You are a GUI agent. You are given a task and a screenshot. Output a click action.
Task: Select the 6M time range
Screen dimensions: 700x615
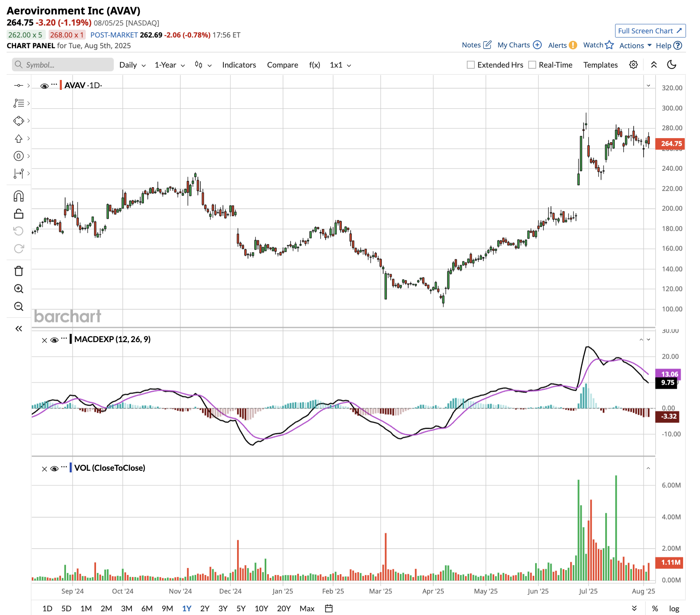(147, 608)
